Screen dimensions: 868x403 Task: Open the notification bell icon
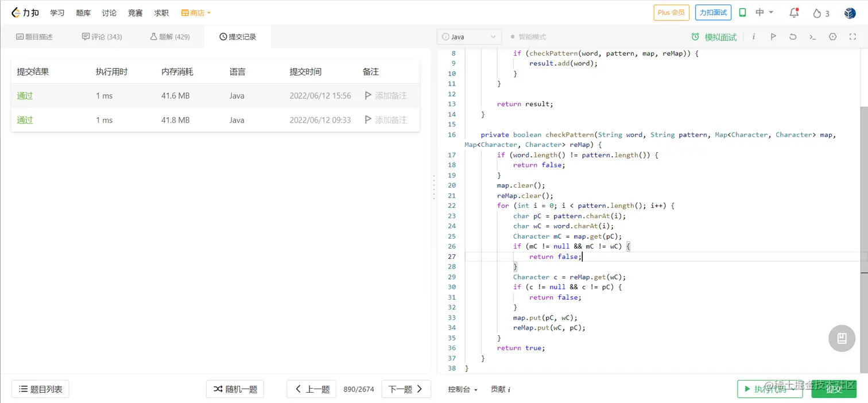tap(794, 13)
